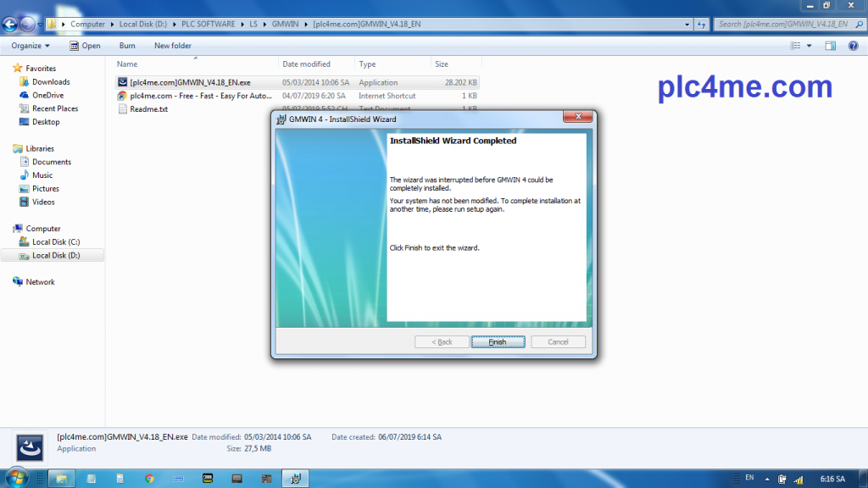Select Local Disk (C:) in navigation tree
Viewport: 868px width, 488px height.
coord(55,242)
